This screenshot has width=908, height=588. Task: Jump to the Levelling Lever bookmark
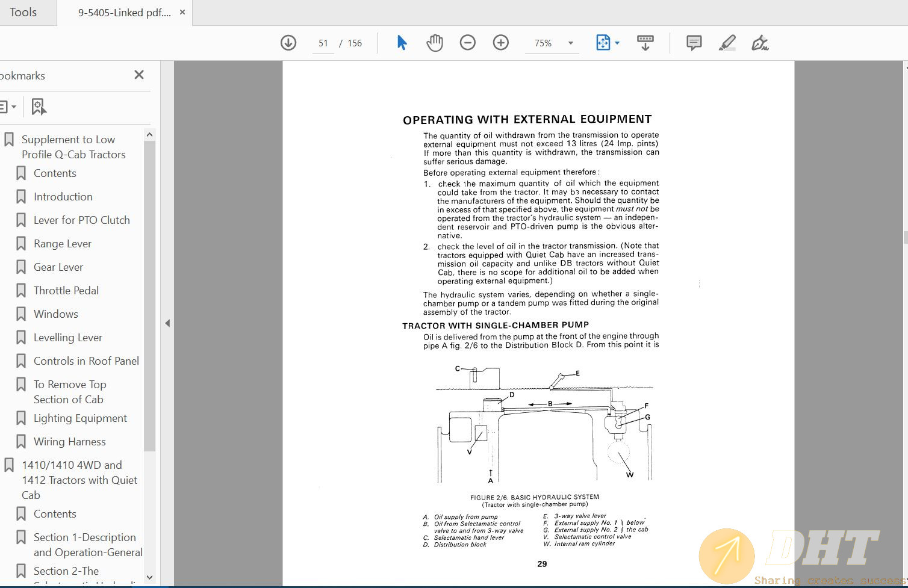68,338
